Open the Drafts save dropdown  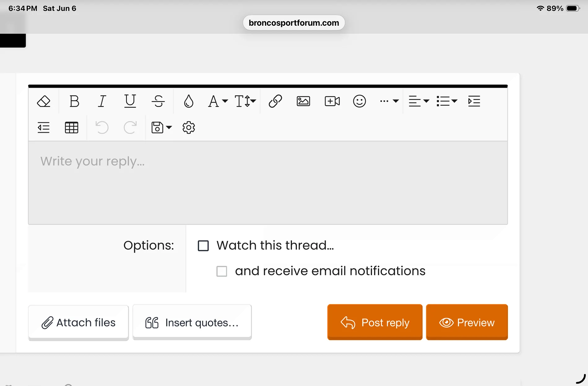pos(162,128)
